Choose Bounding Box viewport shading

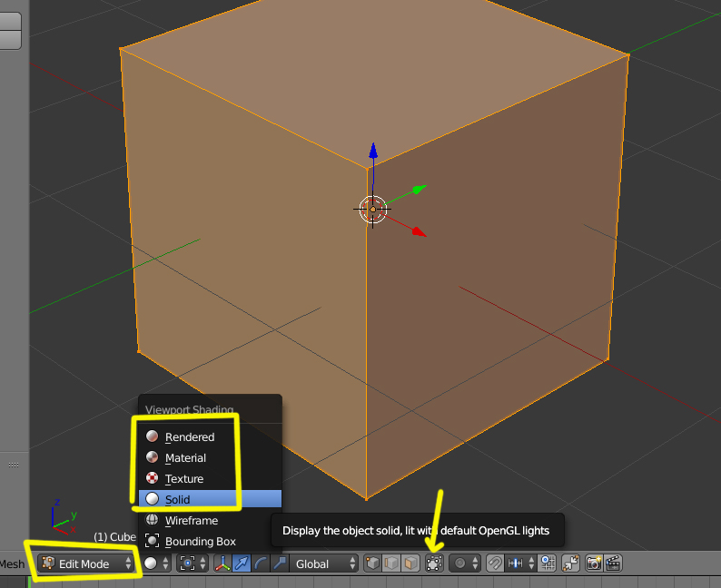[210, 541]
